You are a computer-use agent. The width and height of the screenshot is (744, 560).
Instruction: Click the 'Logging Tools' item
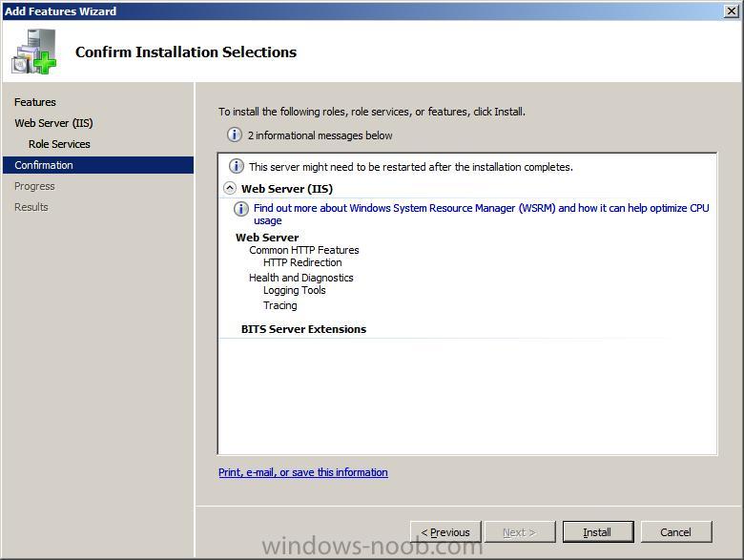point(295,290)
